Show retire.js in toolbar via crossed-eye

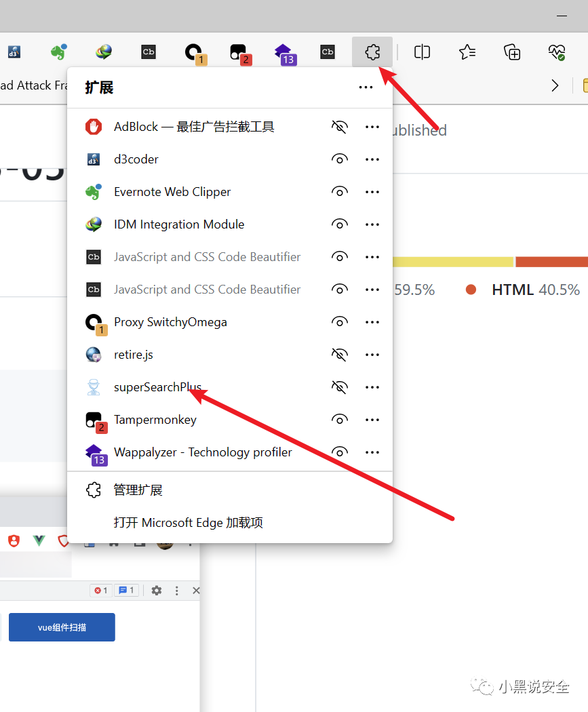340,355
